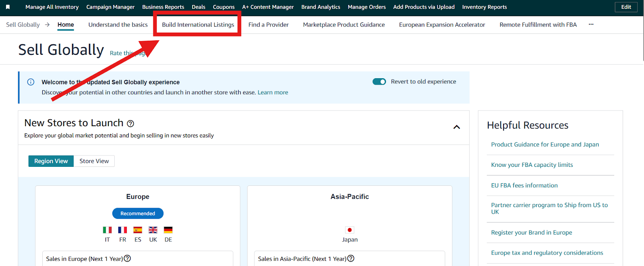Open Coupons in top menu

click(224, 7)
